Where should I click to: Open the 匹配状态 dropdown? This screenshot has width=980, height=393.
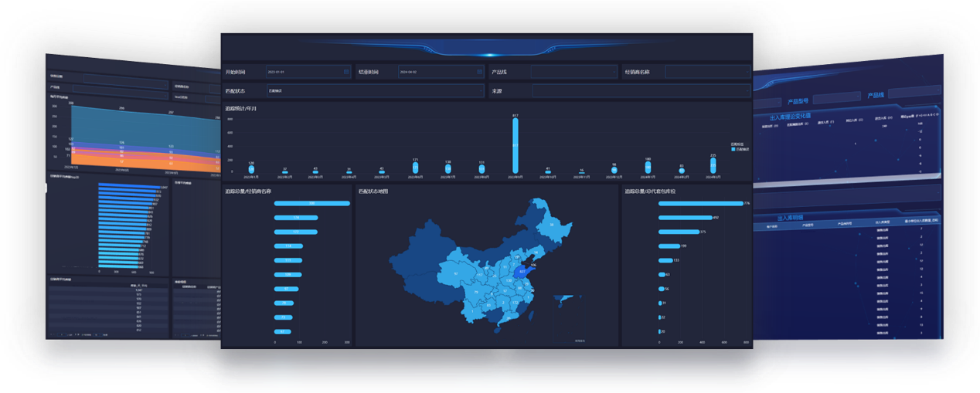click(x=375, y=90)
